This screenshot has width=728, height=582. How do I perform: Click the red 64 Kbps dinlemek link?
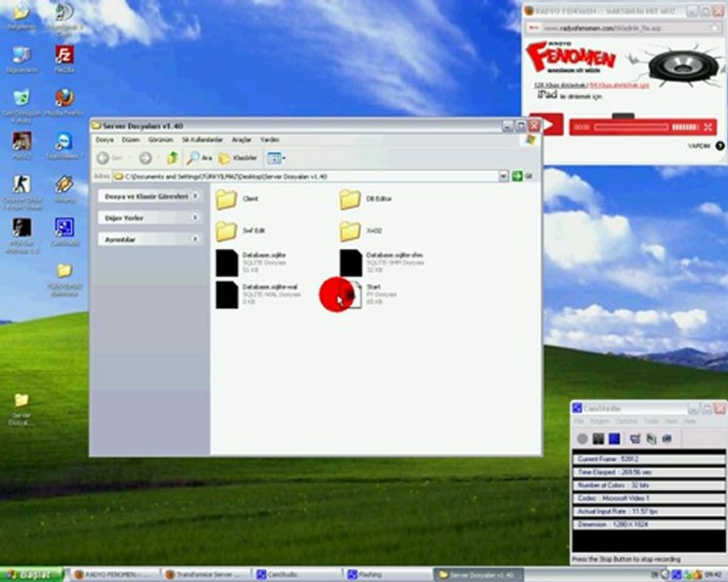(620, 86)
